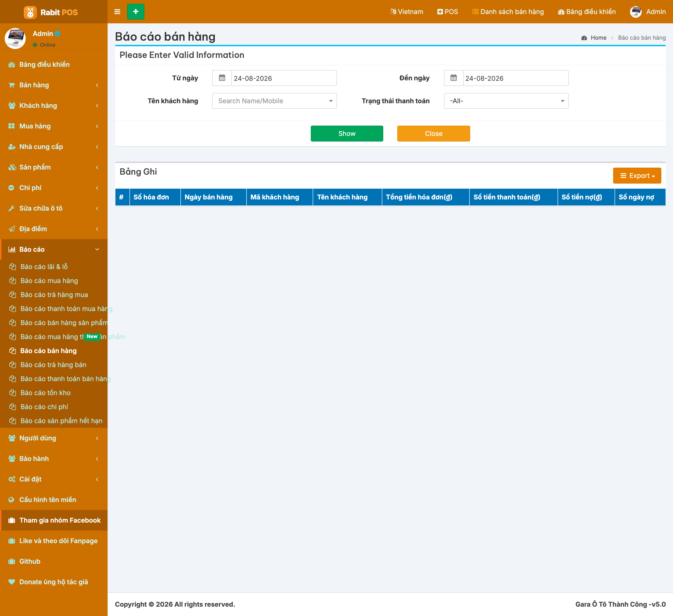673x616 pixels.
Task: Click the Báo cáo tồn kho copy icon
Action: tap(13, 393)
